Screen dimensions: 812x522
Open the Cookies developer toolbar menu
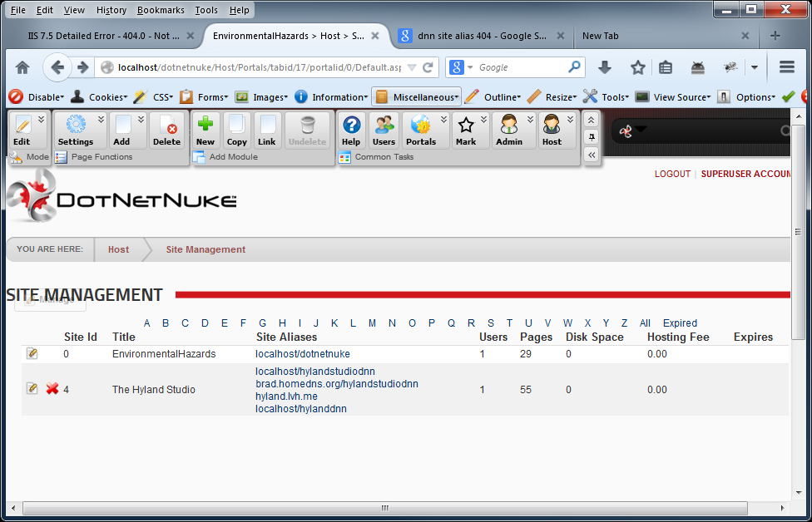(x=100, y=96)
